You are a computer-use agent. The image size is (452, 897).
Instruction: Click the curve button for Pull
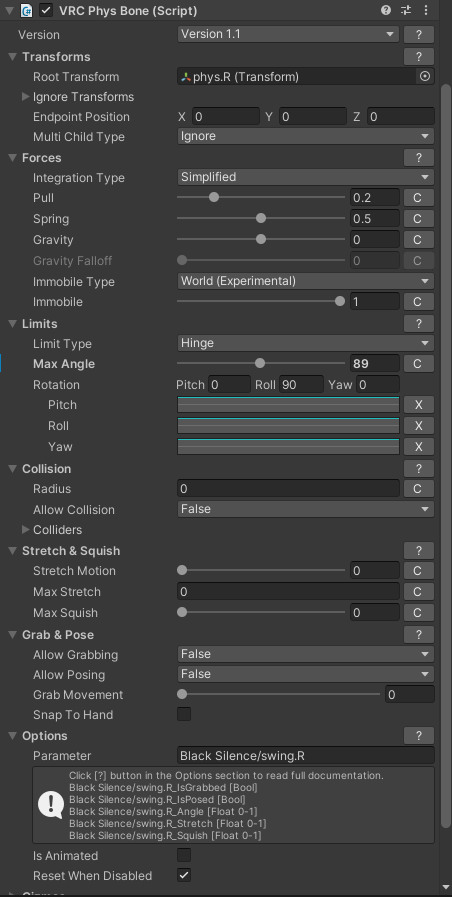419,198
